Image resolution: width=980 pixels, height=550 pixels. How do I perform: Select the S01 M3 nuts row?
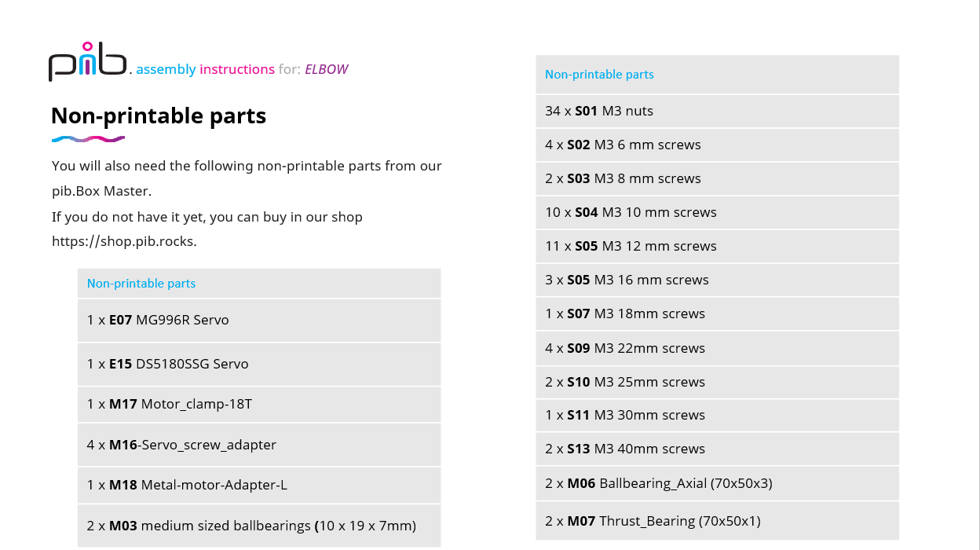pos(716,112)
